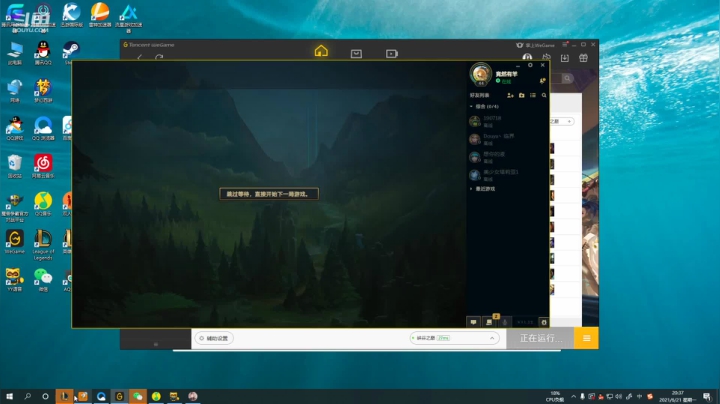Open the taskbar search
Image resolution: width=720 pixels, height=404 pixels.
click(x=28, y=396)
